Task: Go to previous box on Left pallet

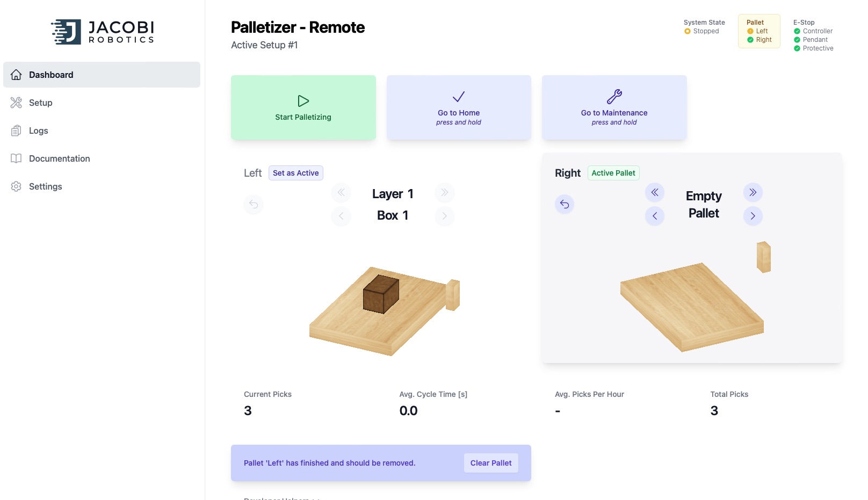Action: coord(341,216)
